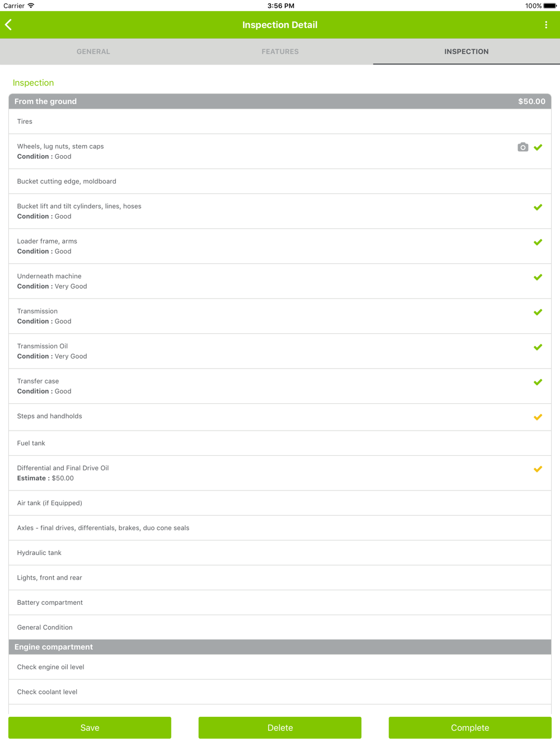Collapse the From the ground section header
This screenshot has height=747, width=560.
(280, 101)
